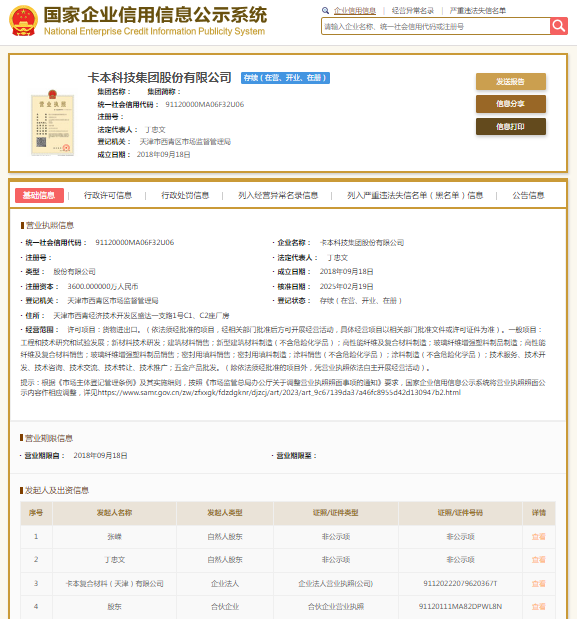The image size is (577, 619).
Task: Click the samr.gov.cn notice URL text
Action: tap(279, 392)
